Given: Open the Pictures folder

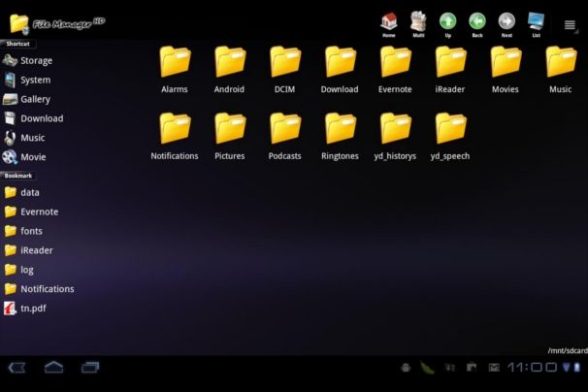Looking at the screenshot, I should click(230, 137).
